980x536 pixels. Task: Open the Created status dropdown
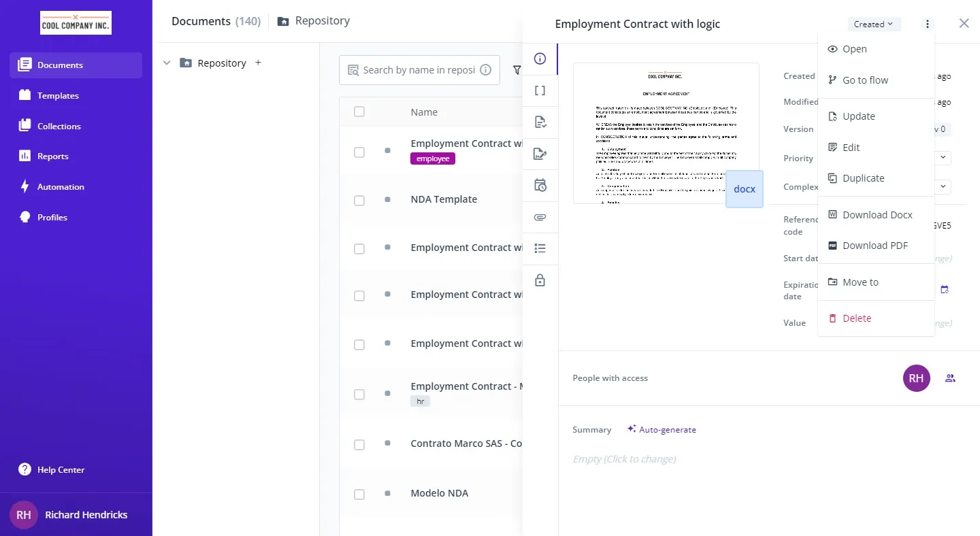[874, 24]
